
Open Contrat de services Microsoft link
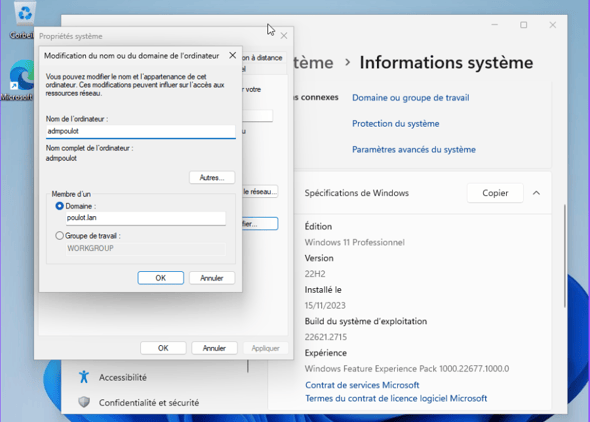[362, 385]
